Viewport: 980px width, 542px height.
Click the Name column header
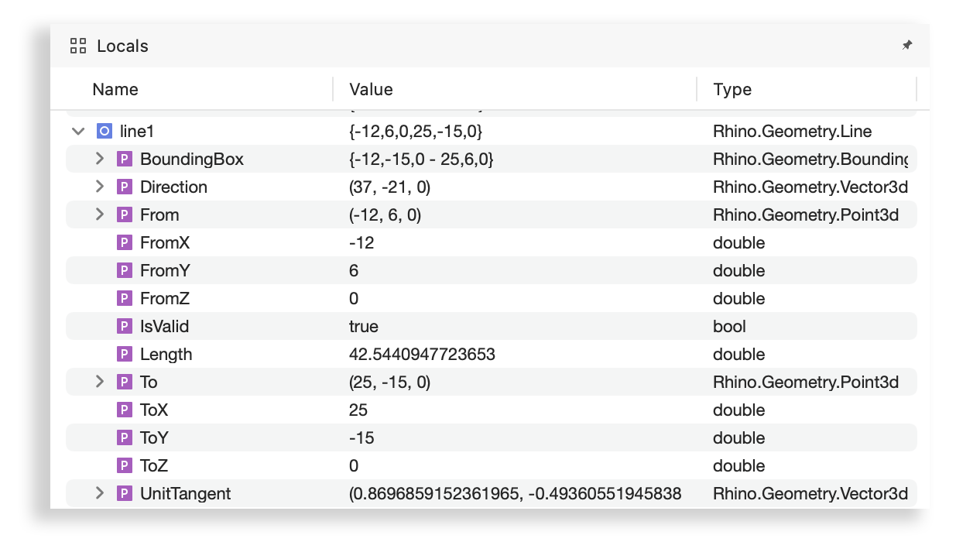115,90
